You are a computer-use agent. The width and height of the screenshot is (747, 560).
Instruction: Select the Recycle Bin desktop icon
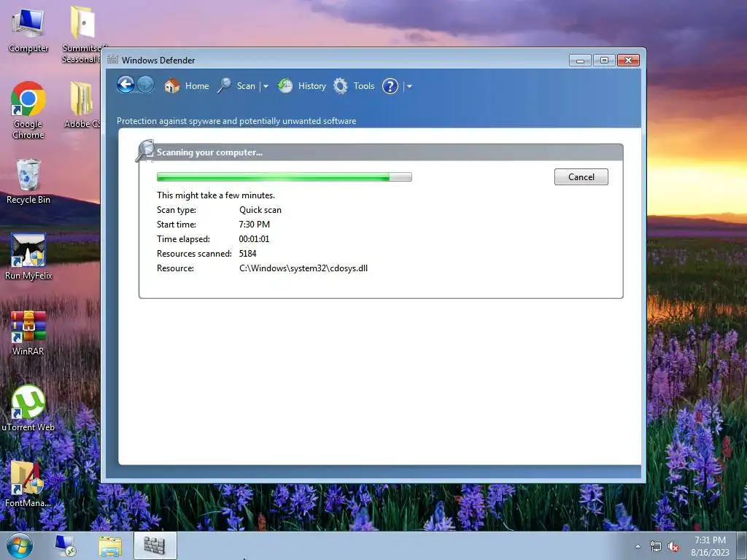coord(28,182)
